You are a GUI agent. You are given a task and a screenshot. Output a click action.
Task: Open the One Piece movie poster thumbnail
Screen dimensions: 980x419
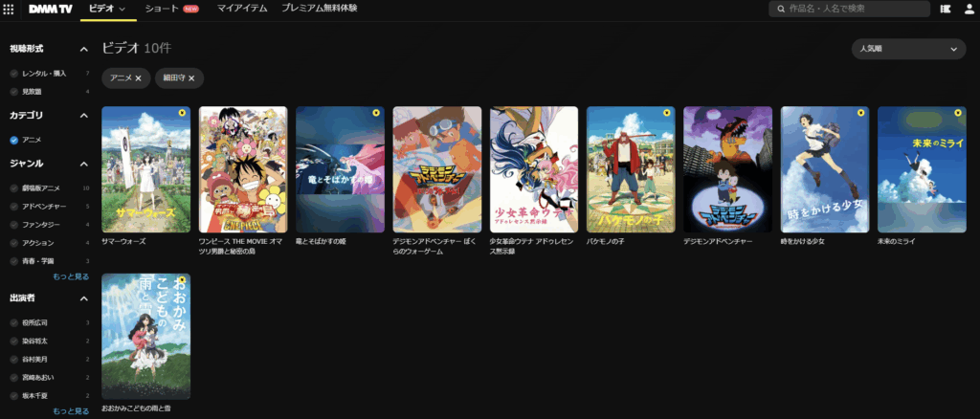pos(243,169)
